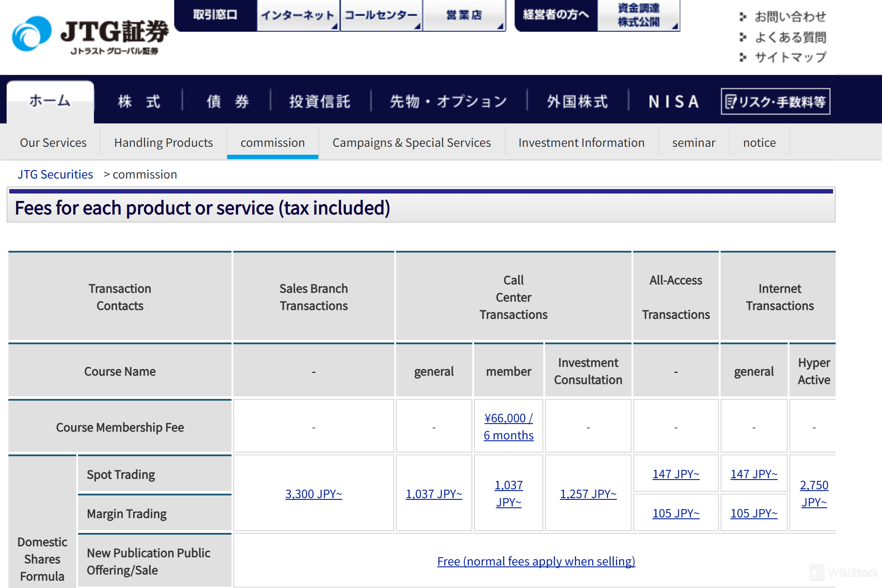Select the ホーム main tab

(x=50, y=101)
